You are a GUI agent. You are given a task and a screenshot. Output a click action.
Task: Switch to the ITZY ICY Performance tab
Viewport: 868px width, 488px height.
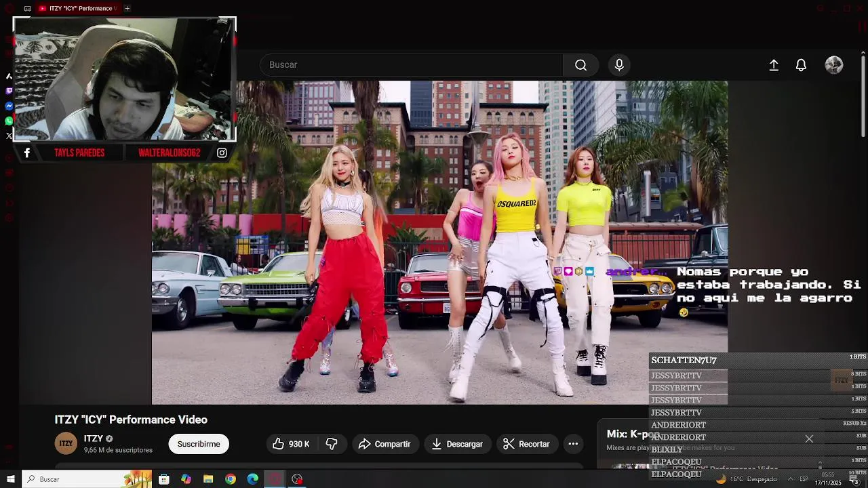pyautogui.click(x=78, y=8)
